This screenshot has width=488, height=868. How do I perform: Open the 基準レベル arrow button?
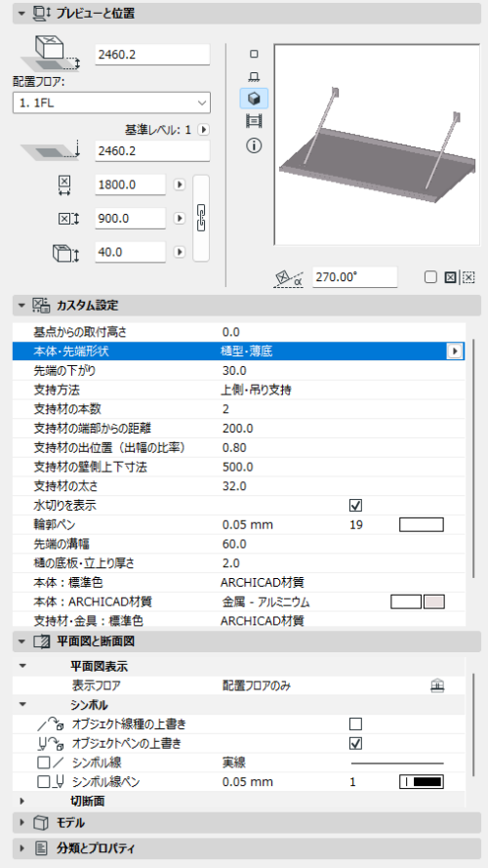[204, 130]
